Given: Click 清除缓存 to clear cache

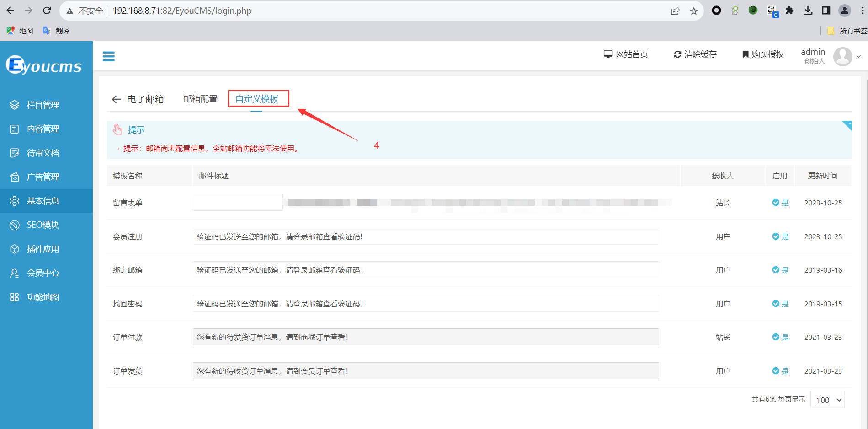Looking at the screenshot, I should (x=695, y=54).
